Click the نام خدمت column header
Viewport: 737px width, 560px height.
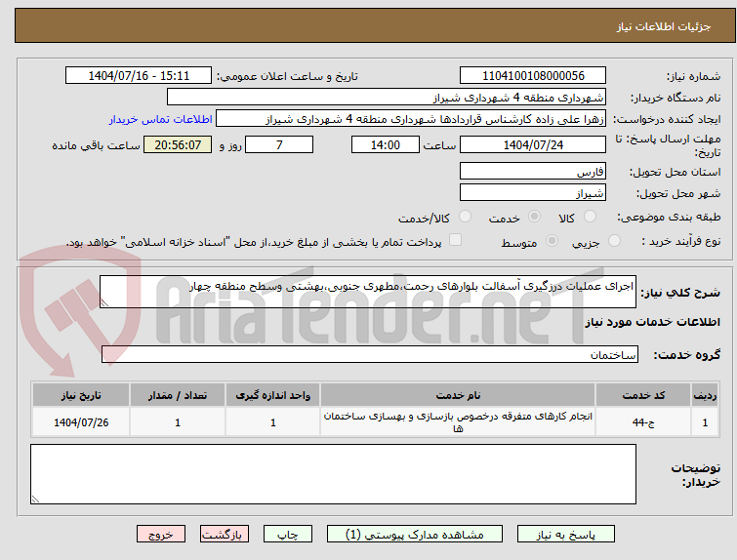point(458,395)
